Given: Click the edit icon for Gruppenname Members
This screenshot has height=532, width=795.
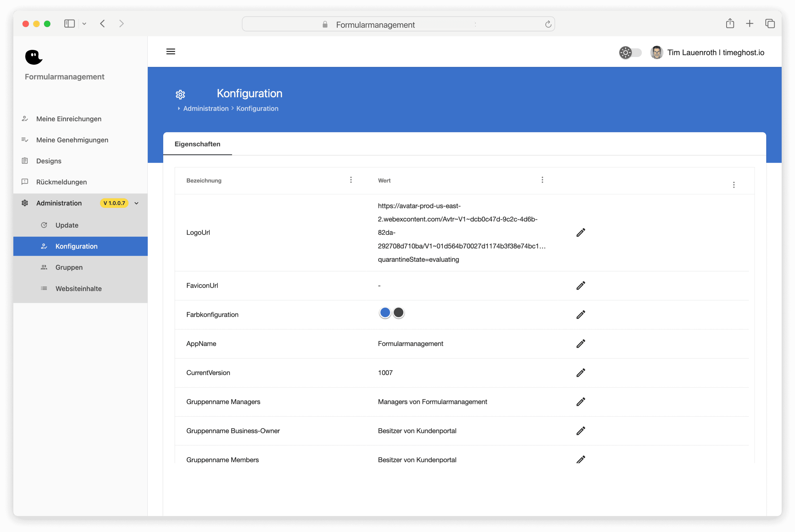Looking at the screenshot, I should click(x=581, y=460).
